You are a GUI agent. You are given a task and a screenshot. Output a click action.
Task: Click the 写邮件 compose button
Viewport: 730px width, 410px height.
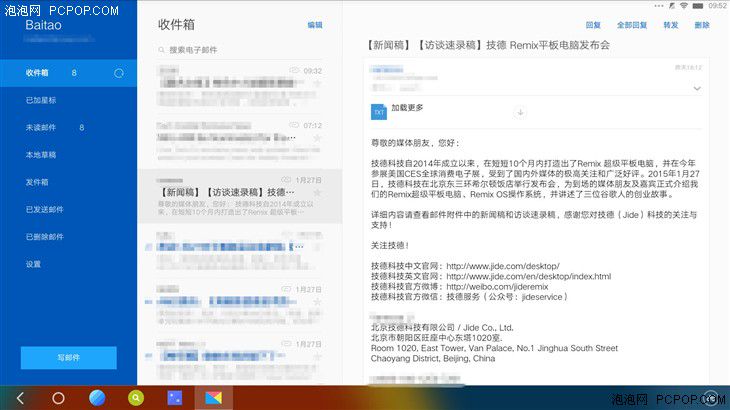pyautogui.click(x=68, y=357)
